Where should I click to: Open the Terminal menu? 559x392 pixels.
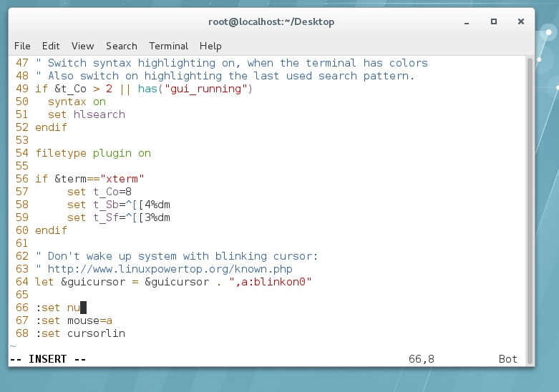pos(169,46)
